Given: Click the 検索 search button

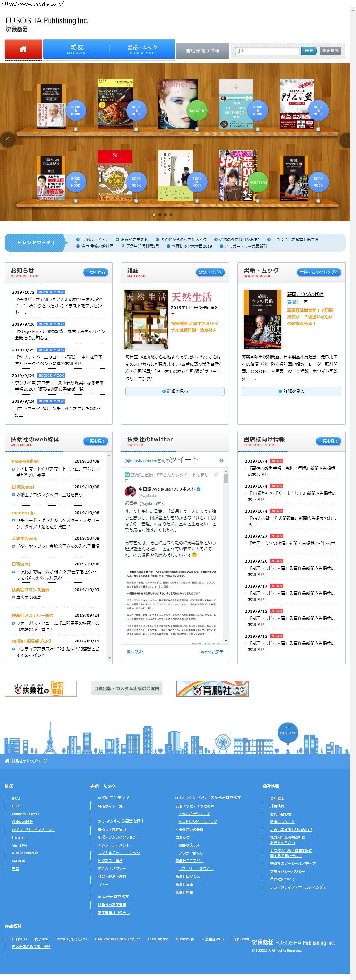Looking at the screenshot, I should click(x=309, y=51).
